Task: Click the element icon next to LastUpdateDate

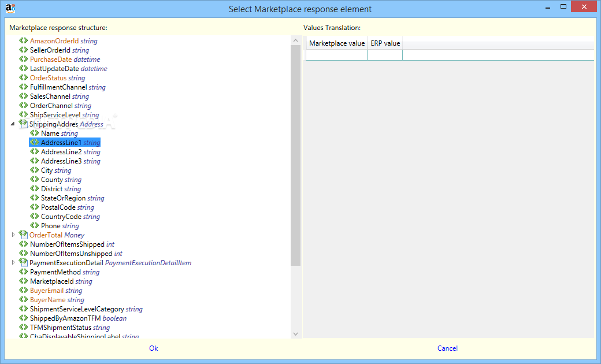Action: click(x=23, y=68)
